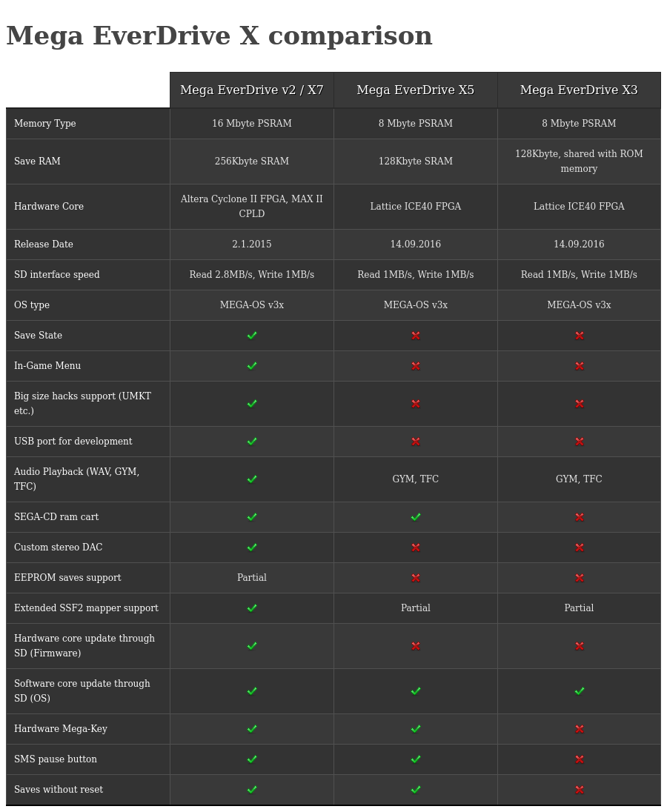Click the X5 Hardware Mega-Key checkmark
The width and height of the screenshot is (667, 812).
click(x=416, y=729)
